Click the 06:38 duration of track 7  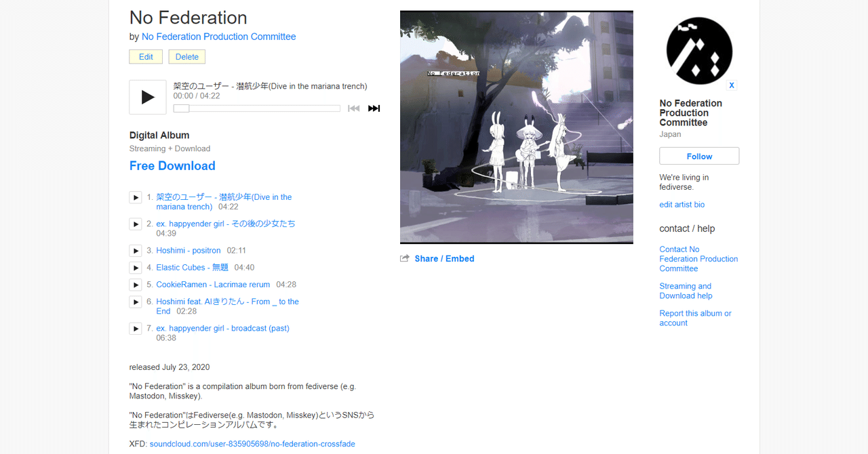coord(166,338)
